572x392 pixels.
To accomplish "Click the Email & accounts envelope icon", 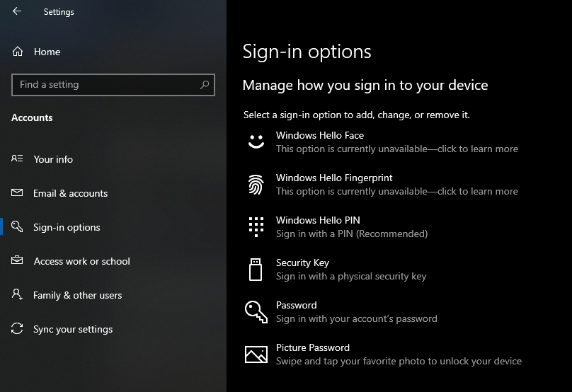I will 17,192.
